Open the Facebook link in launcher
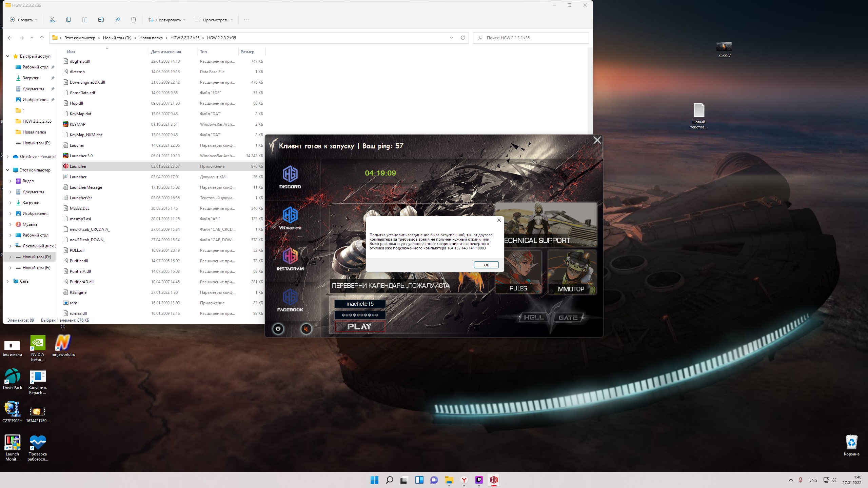This screenshot has height=488, width=868. pos(290,300)
